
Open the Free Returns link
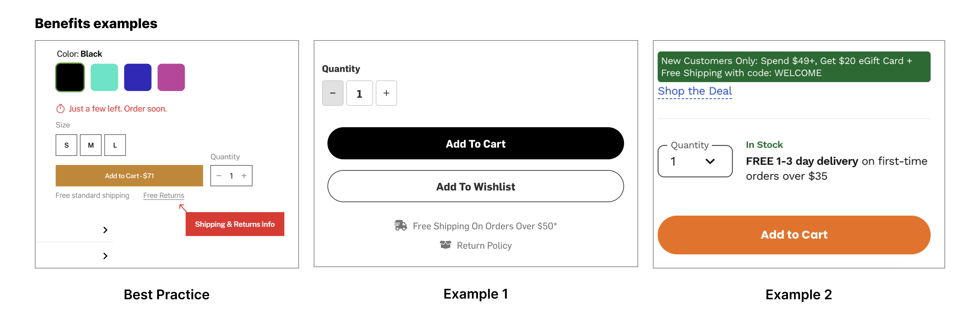(x=164, y=196)
